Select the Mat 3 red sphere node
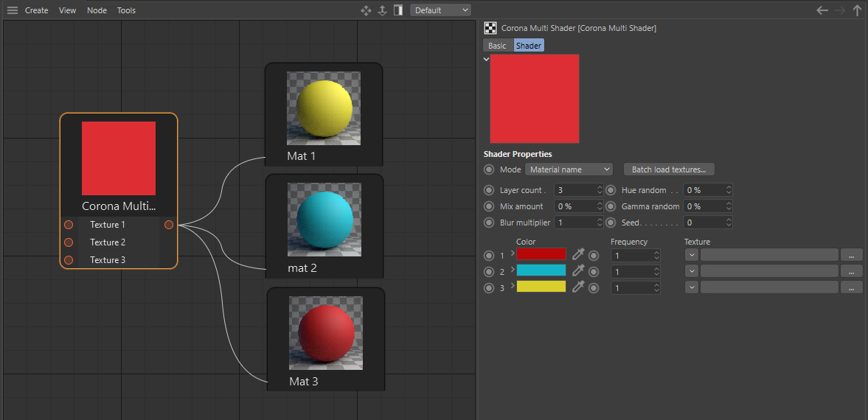 pos(325,339)
